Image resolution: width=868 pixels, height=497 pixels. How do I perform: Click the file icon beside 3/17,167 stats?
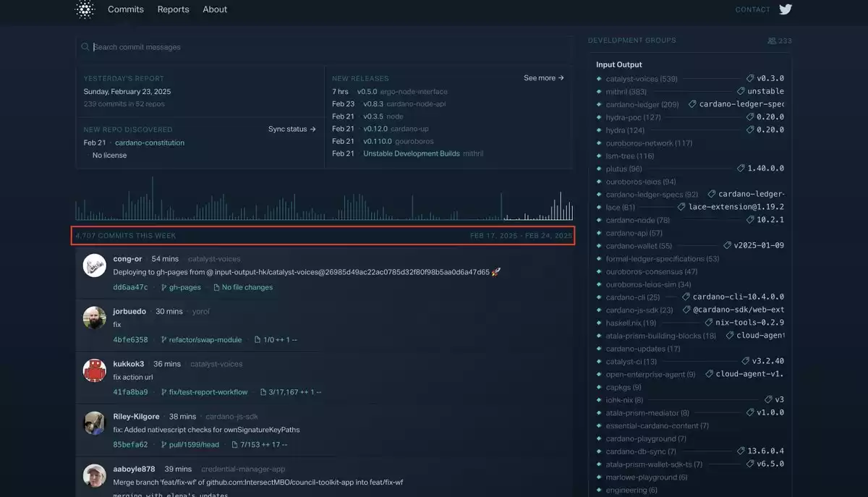tap(263, 392)
